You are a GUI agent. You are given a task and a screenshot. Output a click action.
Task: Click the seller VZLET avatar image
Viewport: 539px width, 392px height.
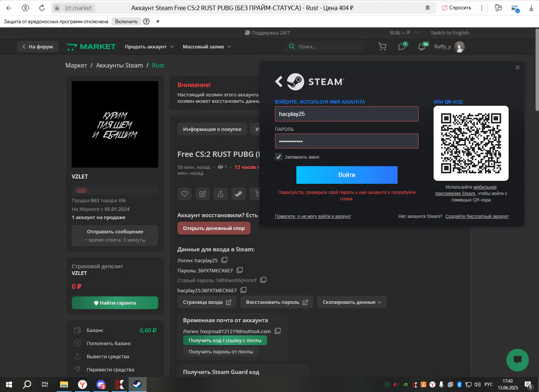pos(115,124)
